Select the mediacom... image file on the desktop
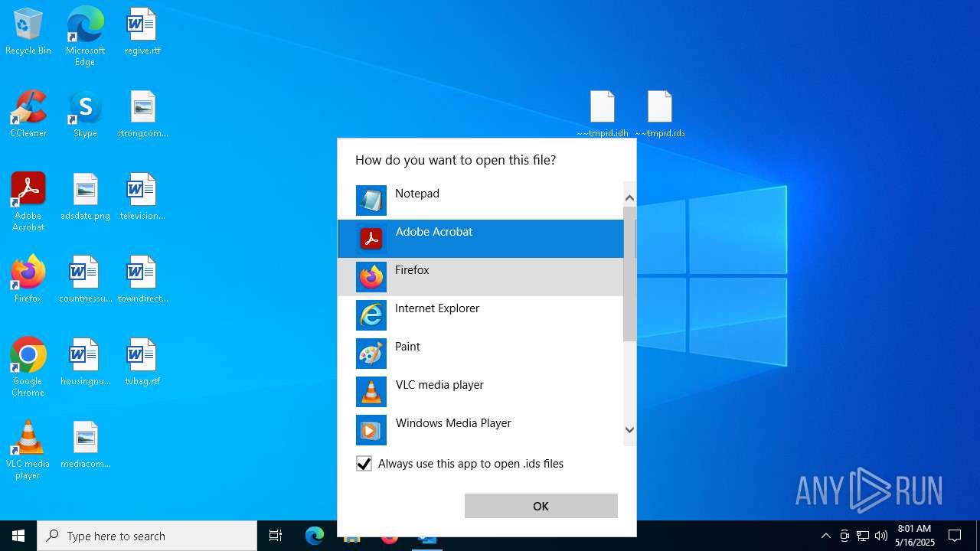 [85, 445]
